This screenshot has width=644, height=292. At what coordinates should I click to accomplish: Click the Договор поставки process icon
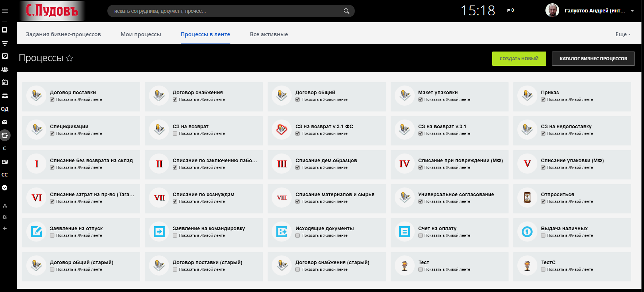click(x=36, y=96)
